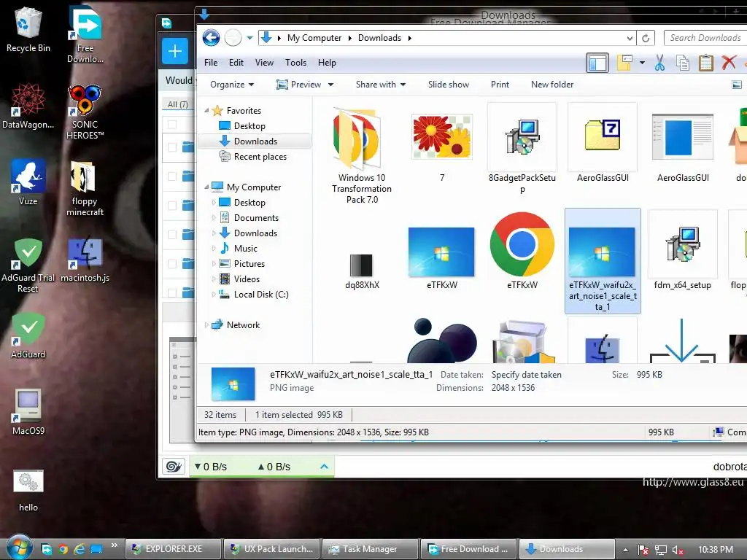Open the Share with dropdown
747x560 pixels.
coord(381,85)
